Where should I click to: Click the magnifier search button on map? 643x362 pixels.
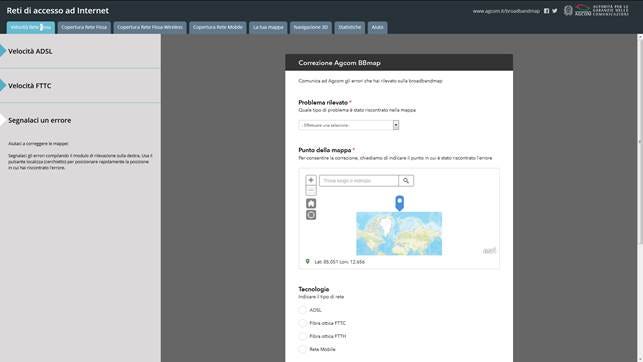pos(406,181)
